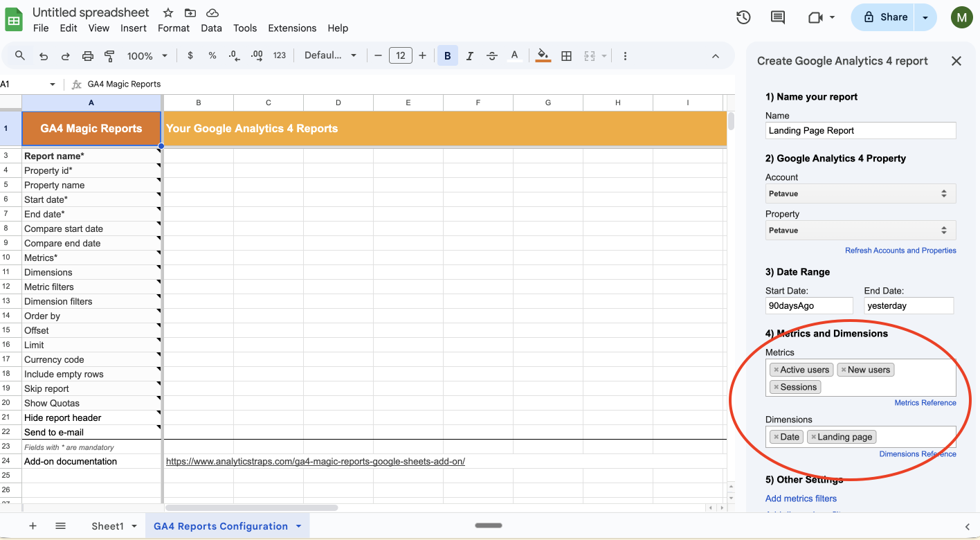Select the paint format roller icon
Image resolution: width=980 pixels, height=540 pixels.
click(x=109, y=56)
